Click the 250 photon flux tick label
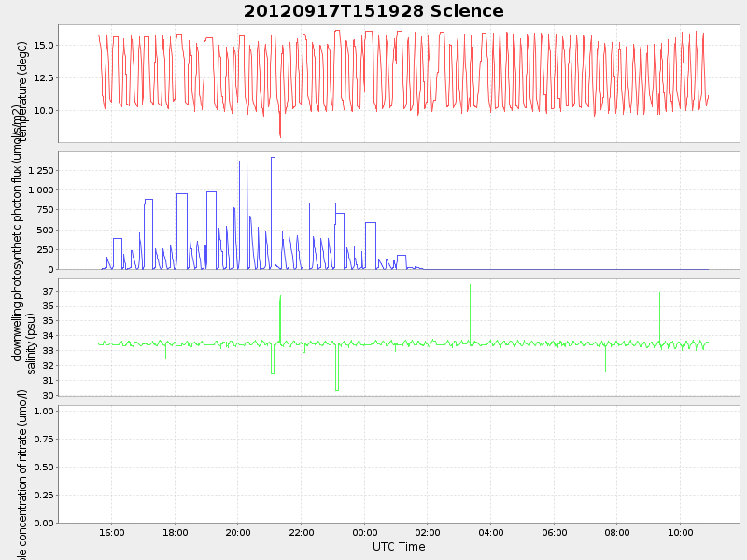 [46, 249]
